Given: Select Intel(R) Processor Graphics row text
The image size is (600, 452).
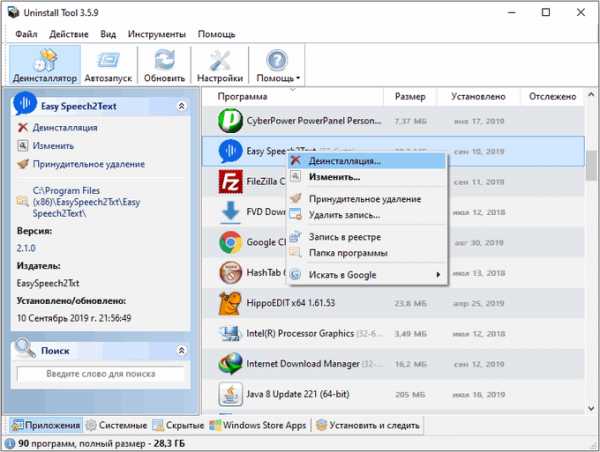Looking at the screenshot, I should point(300,333).
